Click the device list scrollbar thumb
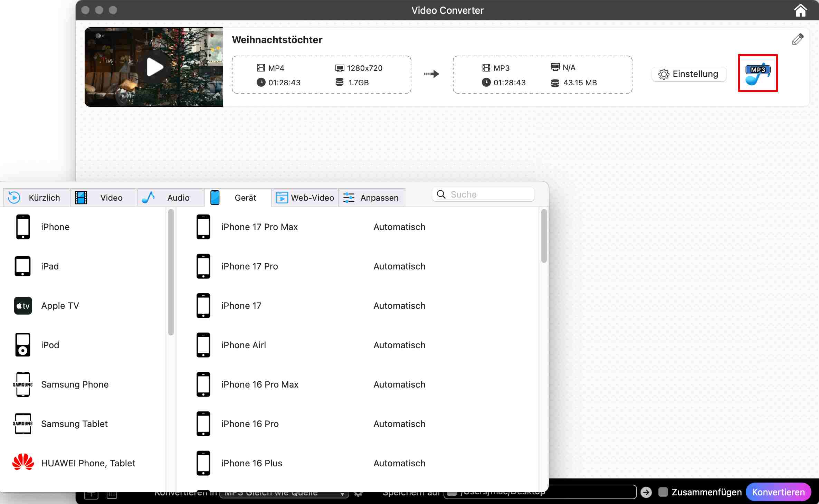 (x=544, y=236)
